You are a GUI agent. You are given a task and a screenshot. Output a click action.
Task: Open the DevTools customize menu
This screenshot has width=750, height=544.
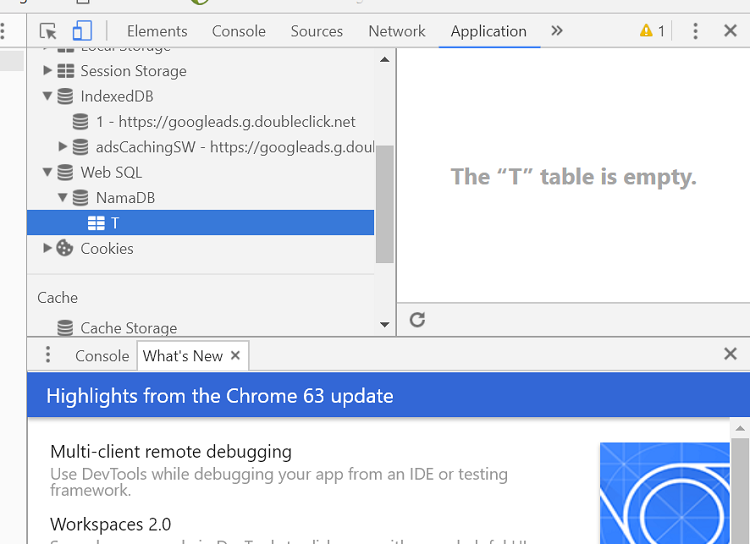point(695,31)
